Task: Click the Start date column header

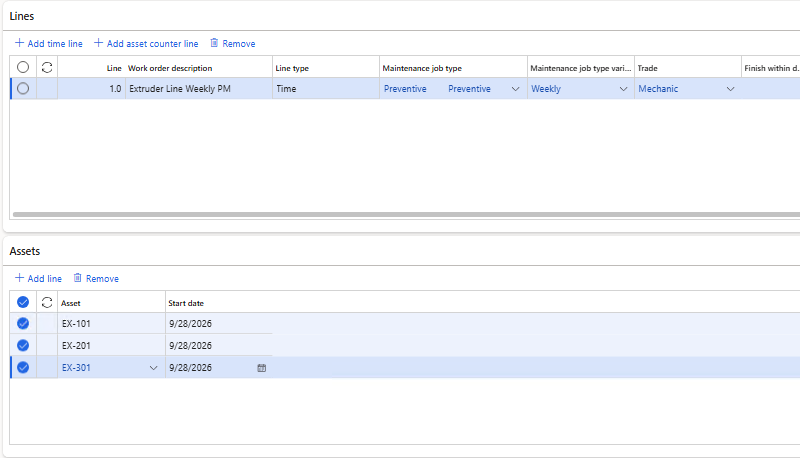Action: pos(218,303)
